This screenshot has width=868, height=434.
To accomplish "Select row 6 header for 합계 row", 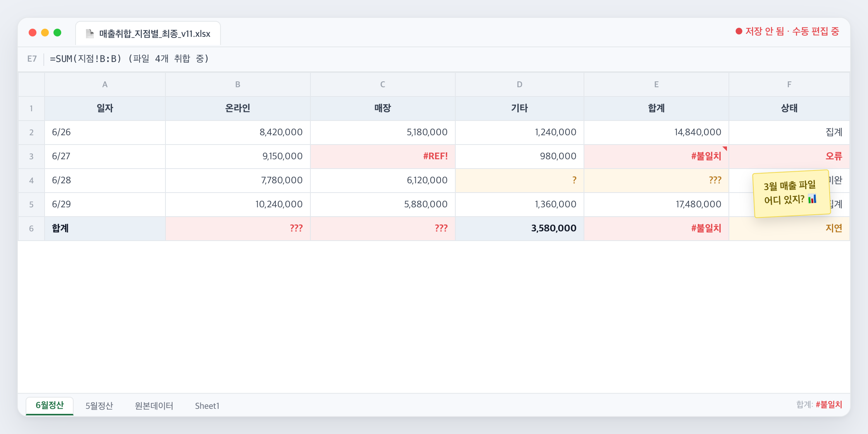I will click(31, 228).
